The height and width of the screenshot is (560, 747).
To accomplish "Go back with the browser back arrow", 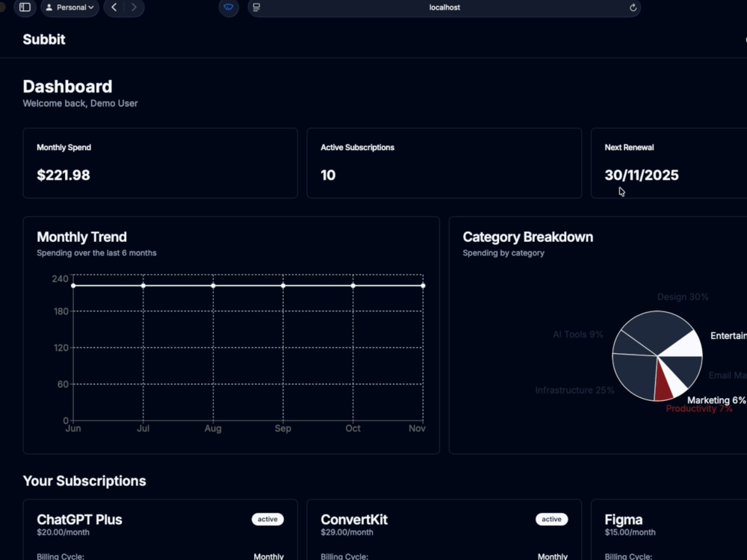I will click(114, 7).
